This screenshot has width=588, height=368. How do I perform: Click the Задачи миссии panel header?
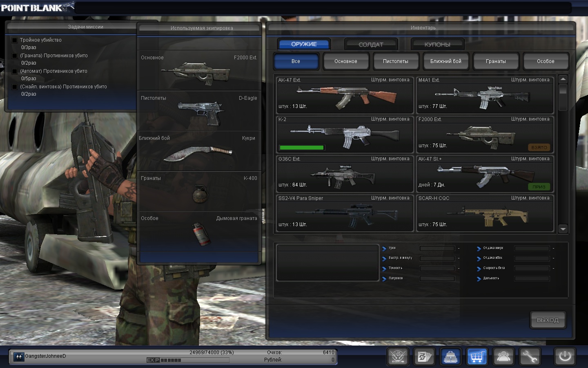click(85, 27)
